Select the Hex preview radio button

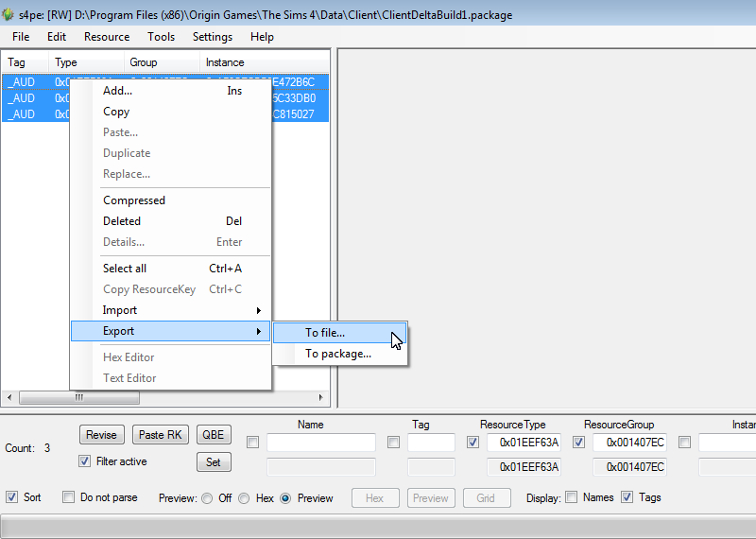(244, 498)
